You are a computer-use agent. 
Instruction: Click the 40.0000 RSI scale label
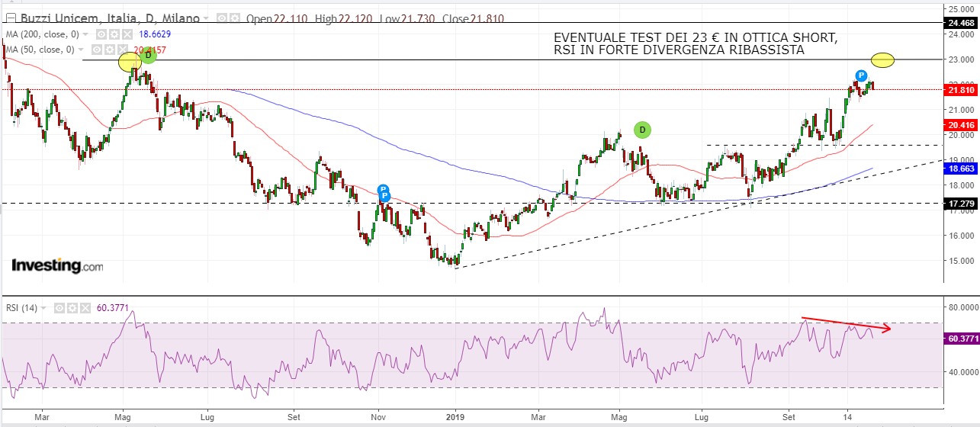point(962,372)
